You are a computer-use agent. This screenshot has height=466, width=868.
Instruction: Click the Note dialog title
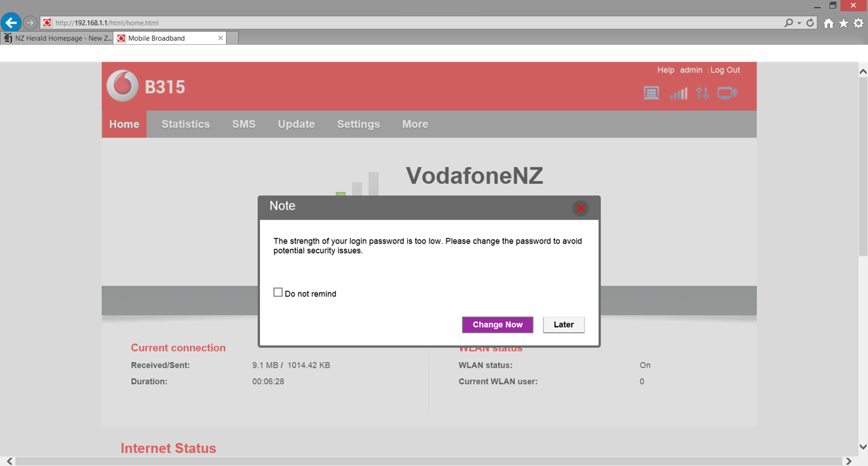[x=282, y=206]
